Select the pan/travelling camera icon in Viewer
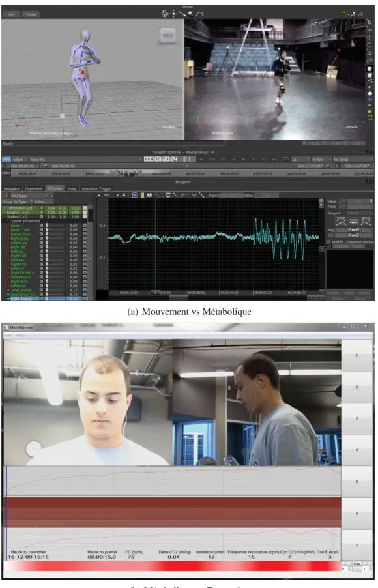Viewport: 378px width, 588px height. coord(173,14)
